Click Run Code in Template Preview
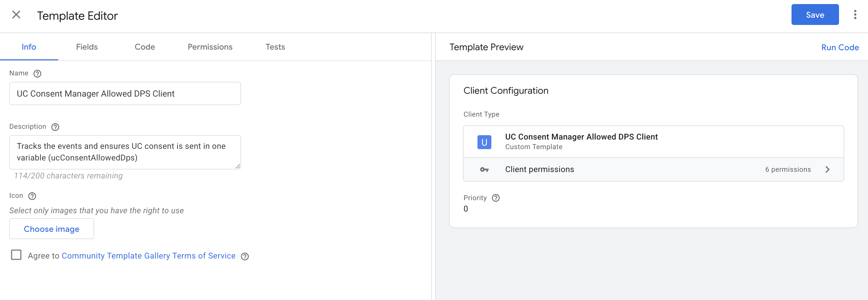Screen dimensions: 868x300 click(840, 48)
